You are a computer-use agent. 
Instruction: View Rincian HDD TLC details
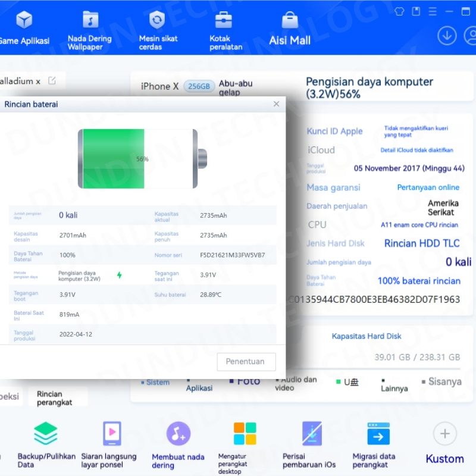[x=421, y=243]
